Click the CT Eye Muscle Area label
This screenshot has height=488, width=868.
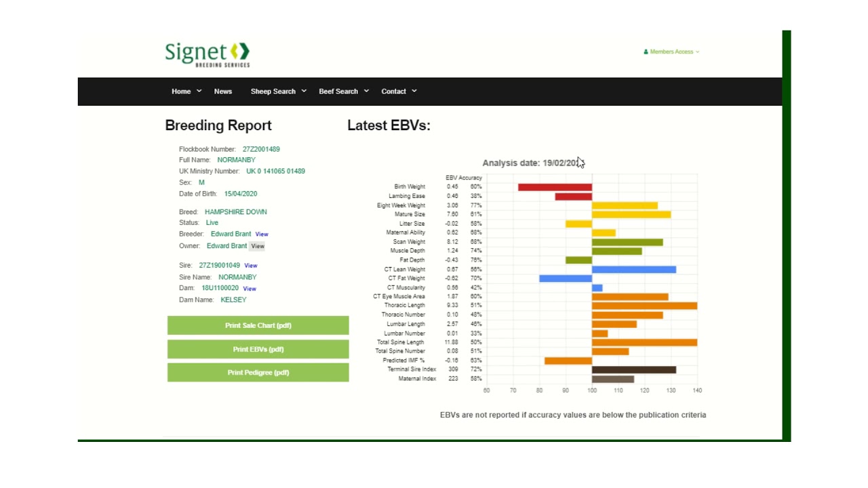[x=399, y=296]
